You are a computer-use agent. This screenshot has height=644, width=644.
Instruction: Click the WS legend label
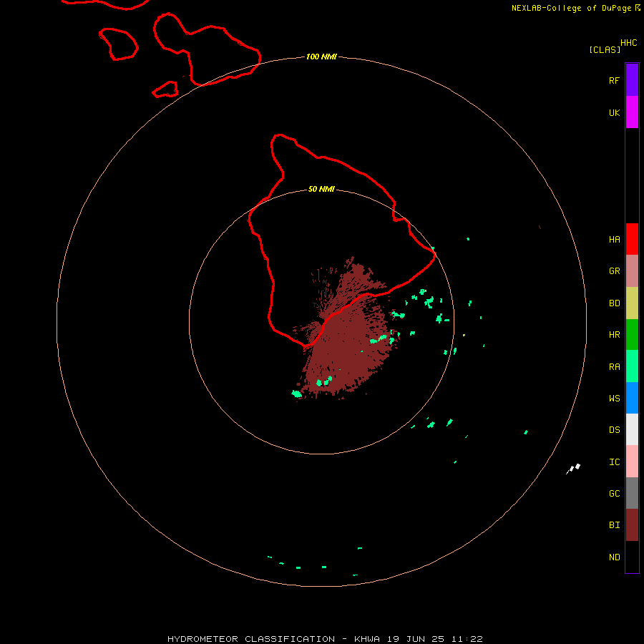tap(614, 399)
